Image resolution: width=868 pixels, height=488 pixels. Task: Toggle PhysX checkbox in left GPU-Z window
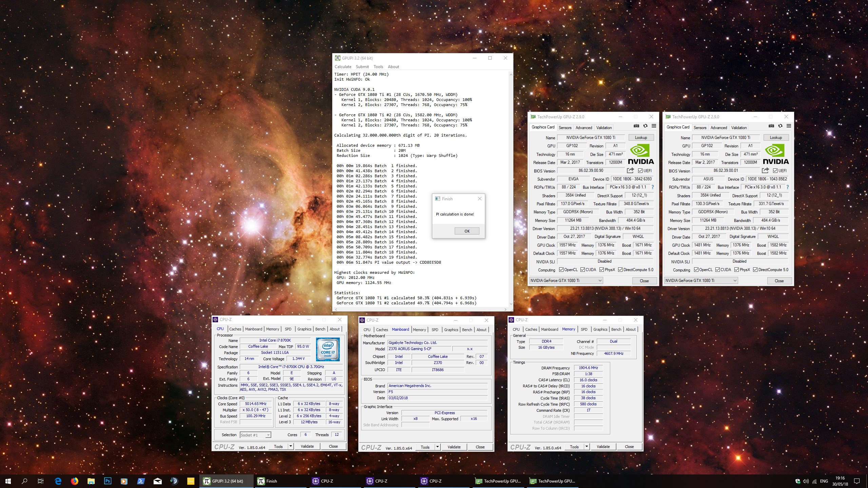point(601,270)
